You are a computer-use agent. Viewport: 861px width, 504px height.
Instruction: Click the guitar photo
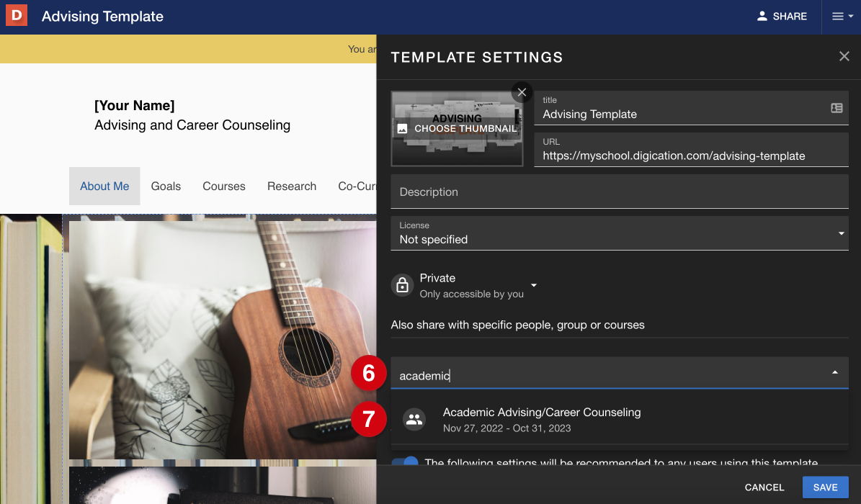223,340
